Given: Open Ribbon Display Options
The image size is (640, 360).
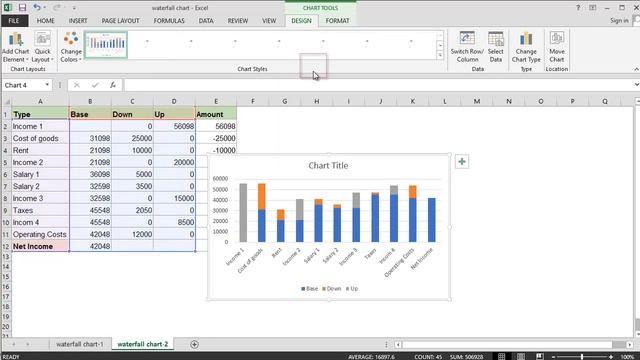Looking at the screenshot, I should pyautogui.click(x=593, y=8).
